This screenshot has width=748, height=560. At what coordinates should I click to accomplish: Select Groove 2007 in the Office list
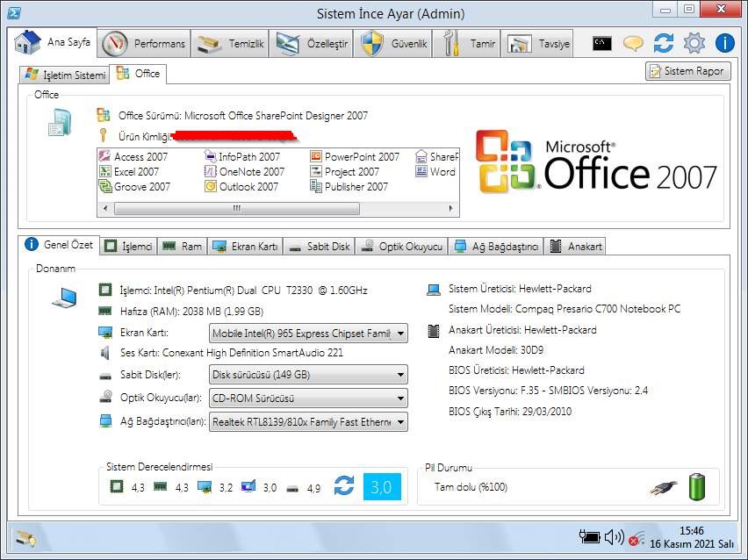[x=134, y=186]
